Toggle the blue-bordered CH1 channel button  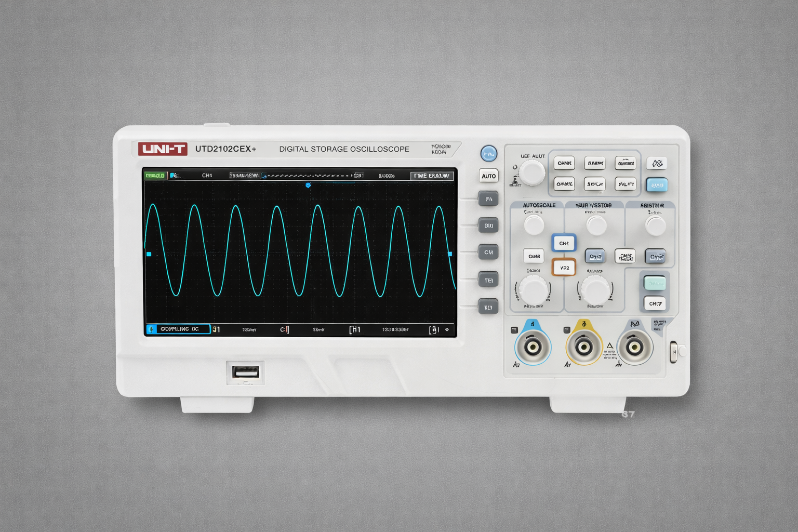pos(564,243)
